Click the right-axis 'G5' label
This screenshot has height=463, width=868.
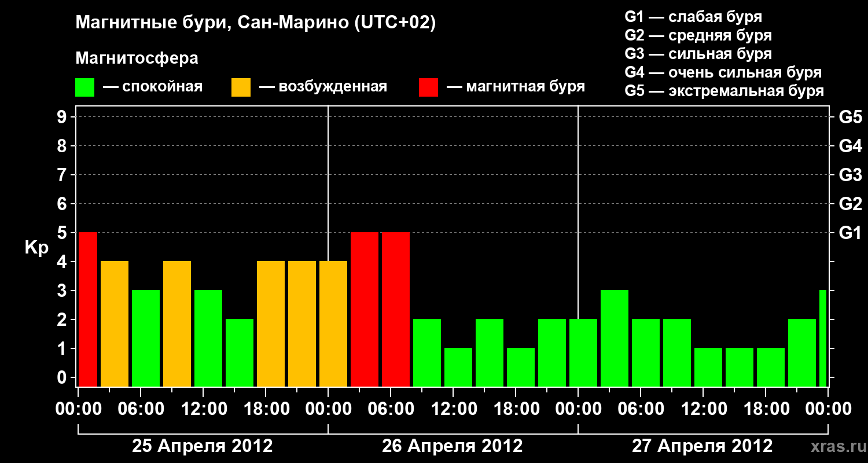(x=850, y=117)
